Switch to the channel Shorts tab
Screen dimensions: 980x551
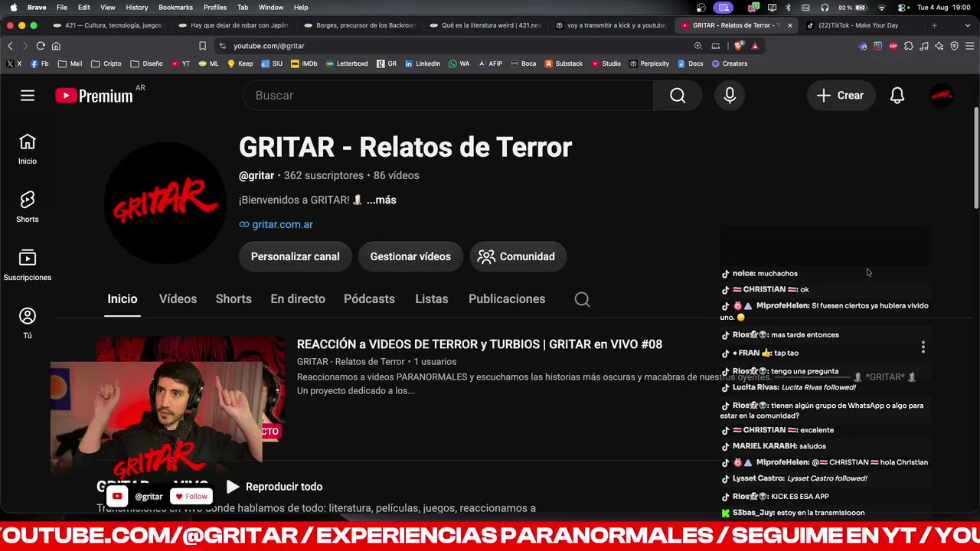coord(234,299)
